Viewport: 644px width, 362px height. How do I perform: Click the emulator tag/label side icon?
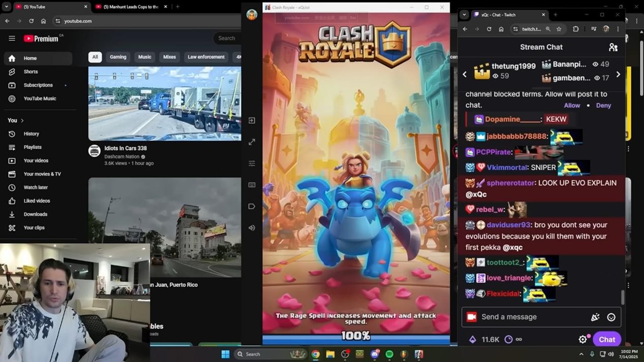(252, 207)
